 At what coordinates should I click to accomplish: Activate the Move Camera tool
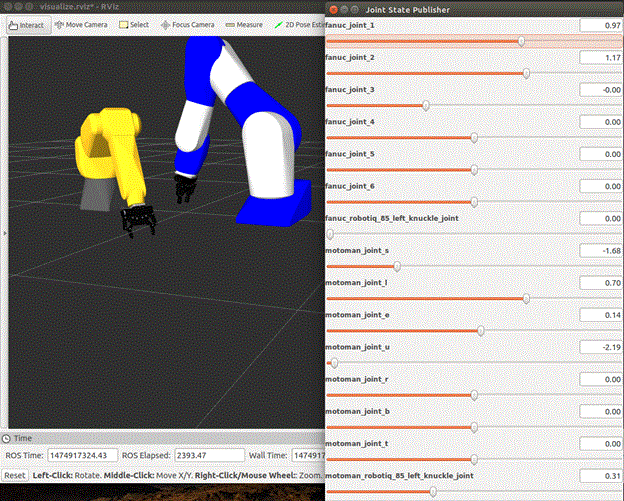(81, 25)
